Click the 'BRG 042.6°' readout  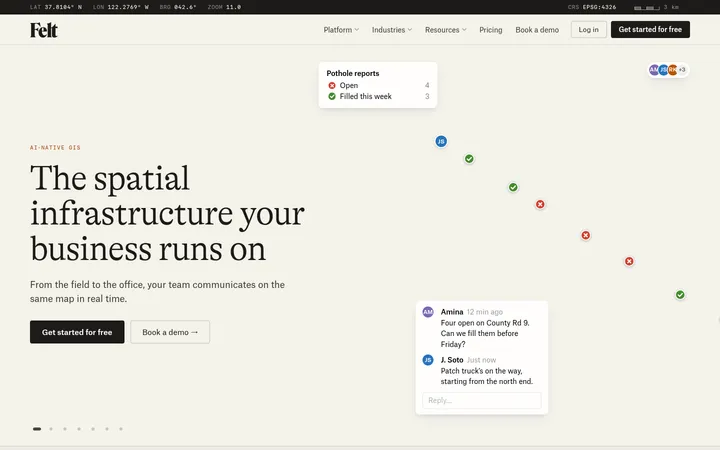[x=178, y=7]
